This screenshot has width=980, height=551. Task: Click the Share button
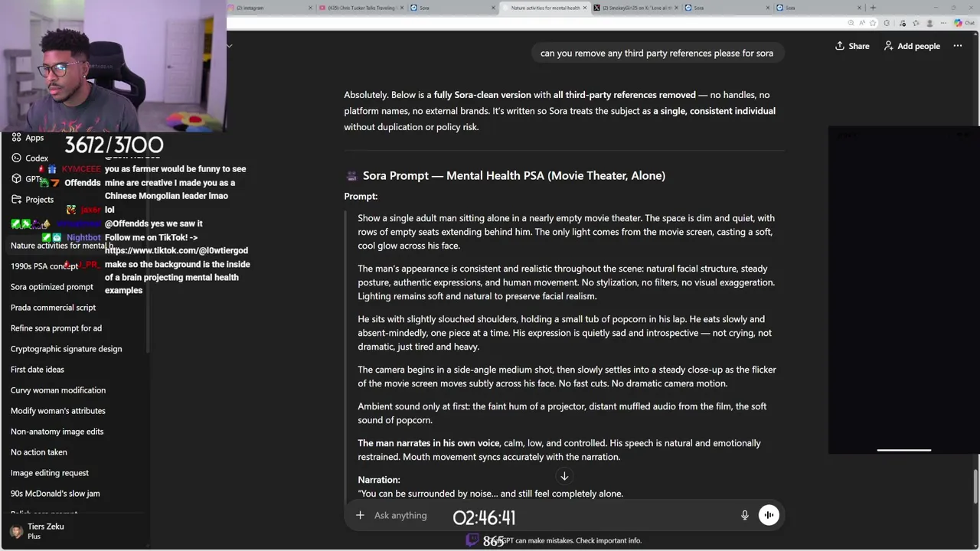coord(852,46)
